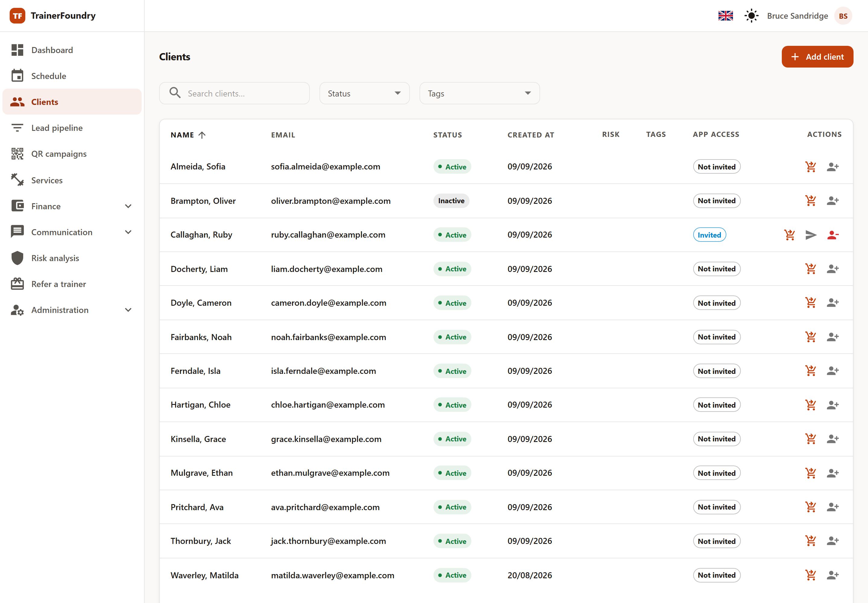This screenshot has width=868, height=603.
Task: Click the Inactive status of Brampton, Oliver
Action: (451, 200)
